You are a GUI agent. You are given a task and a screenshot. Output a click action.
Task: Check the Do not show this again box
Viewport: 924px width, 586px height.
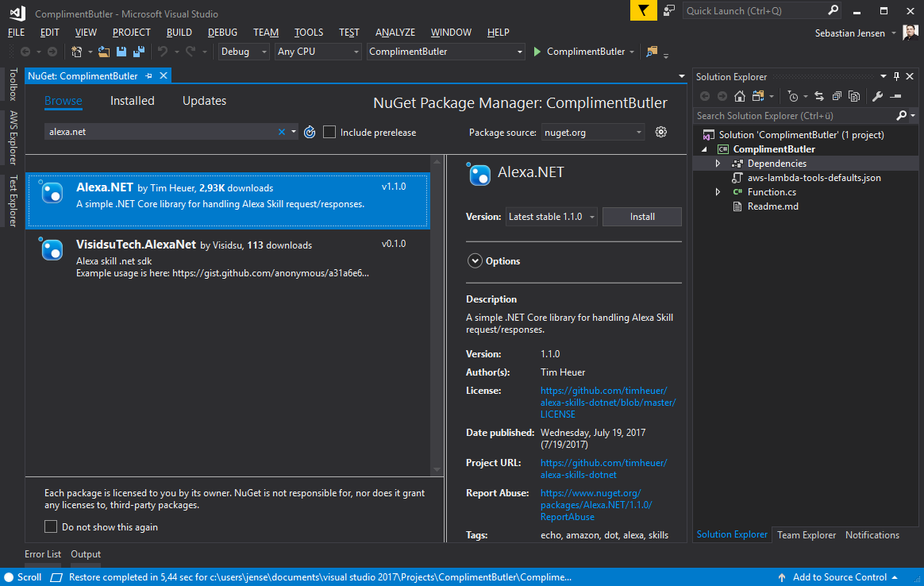tap(51, 526)
